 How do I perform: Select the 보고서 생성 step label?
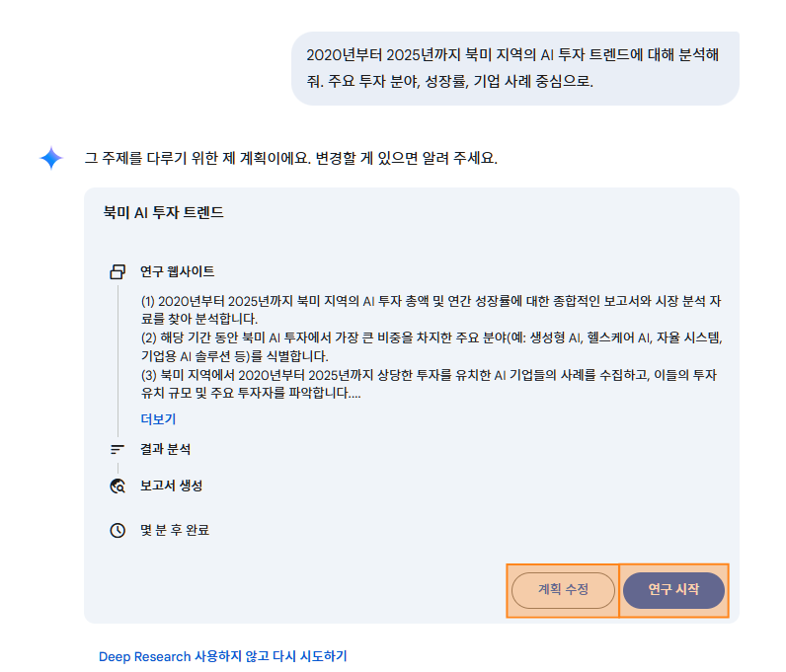click(171, 485)
